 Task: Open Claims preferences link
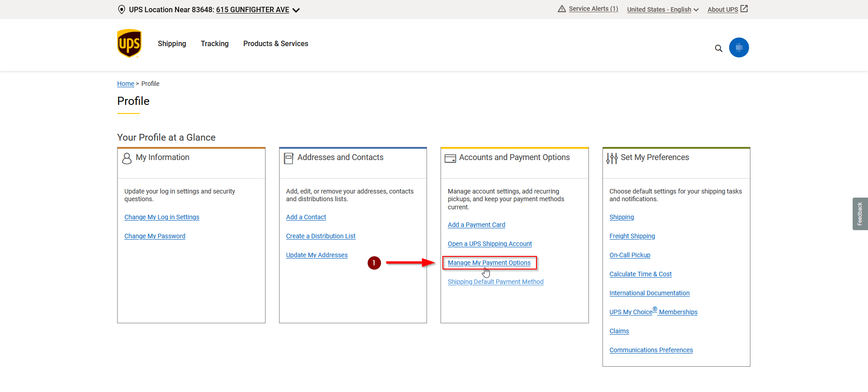click(619, 331)
